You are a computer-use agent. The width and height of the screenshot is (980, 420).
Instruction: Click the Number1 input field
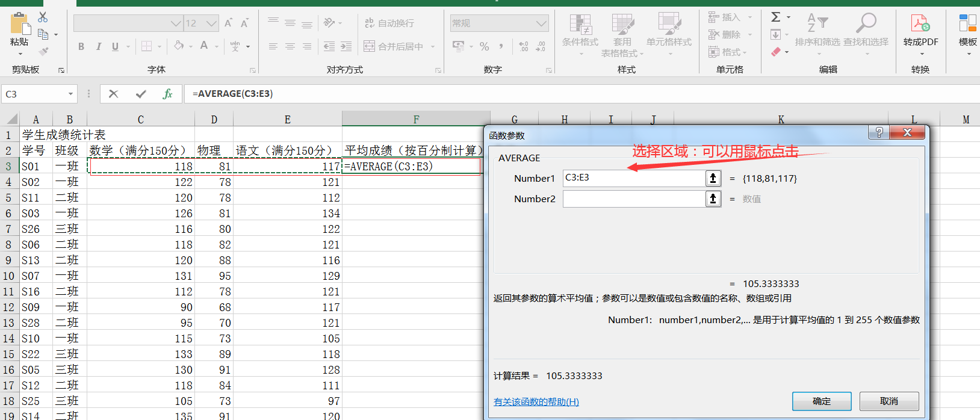pyautogui.click(x=634, y=178)
